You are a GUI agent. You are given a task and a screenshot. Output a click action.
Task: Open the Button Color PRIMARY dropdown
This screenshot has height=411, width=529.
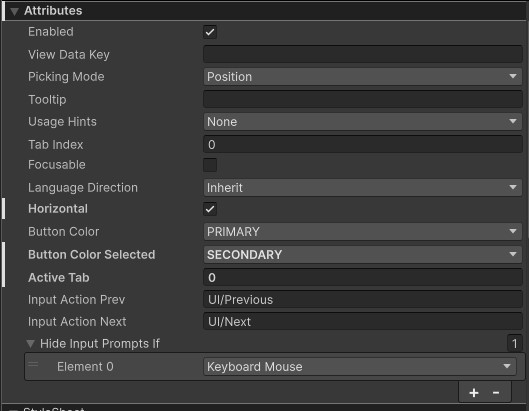tap(363, 232)
